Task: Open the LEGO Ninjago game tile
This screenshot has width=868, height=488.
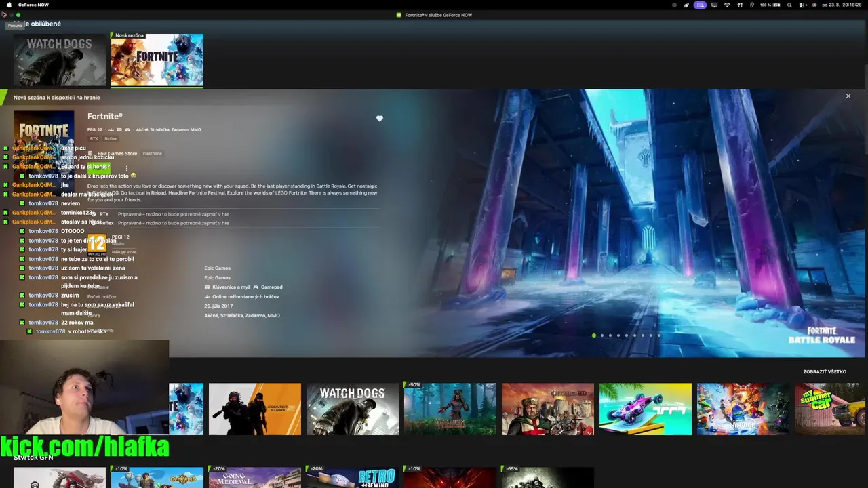Action: click(743, 409)
